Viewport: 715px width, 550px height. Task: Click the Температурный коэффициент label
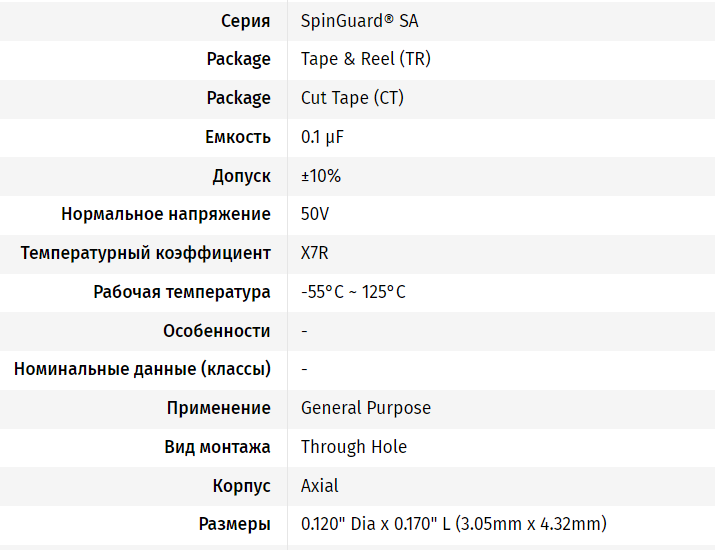[x=145, y=253]
